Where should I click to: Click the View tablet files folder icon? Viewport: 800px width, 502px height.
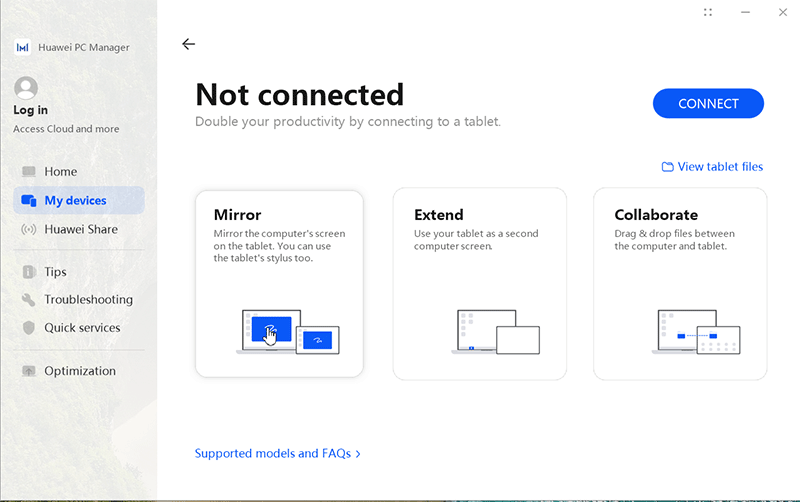pyautogui.click(x=667, y=167)
